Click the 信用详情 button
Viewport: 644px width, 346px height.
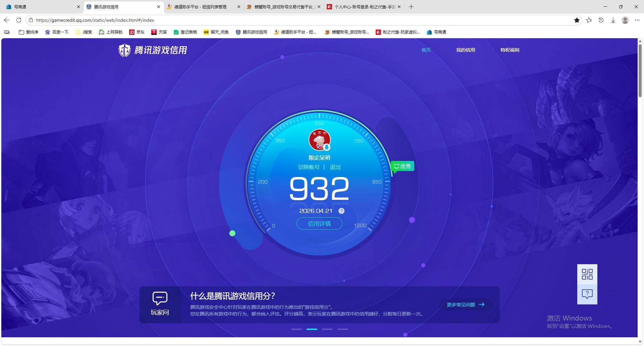(x=319, y=224)
